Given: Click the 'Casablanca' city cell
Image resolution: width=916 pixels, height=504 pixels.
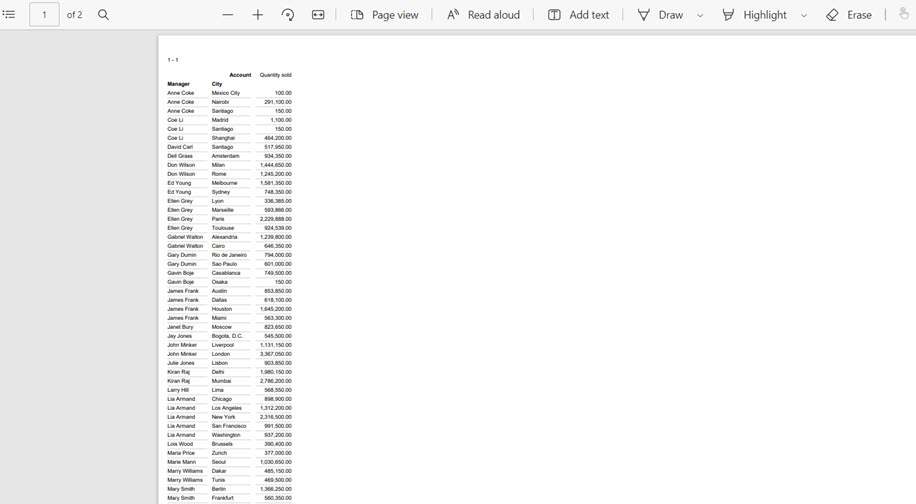Looking at the screenshot, I should pyautogui.click(x=226, y=273).
